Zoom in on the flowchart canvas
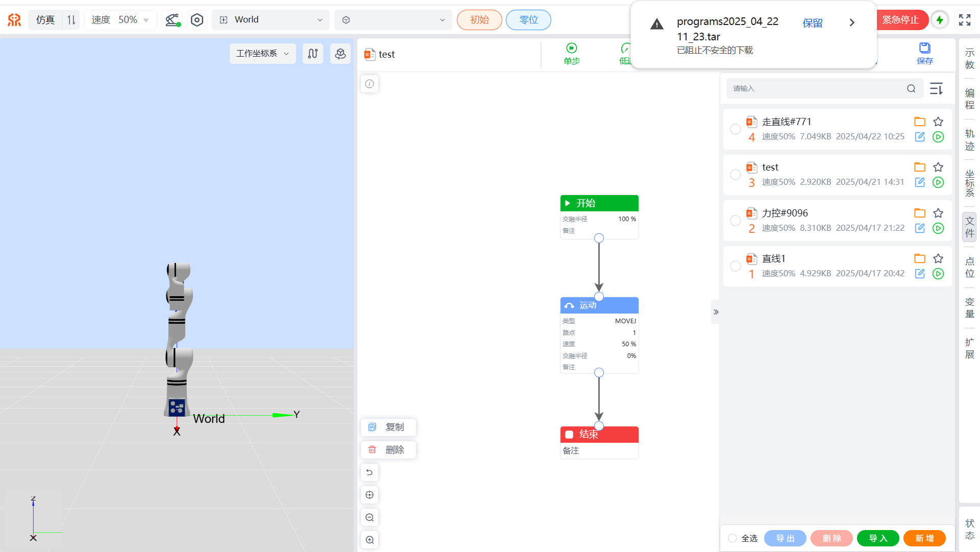 coord(370,540)
